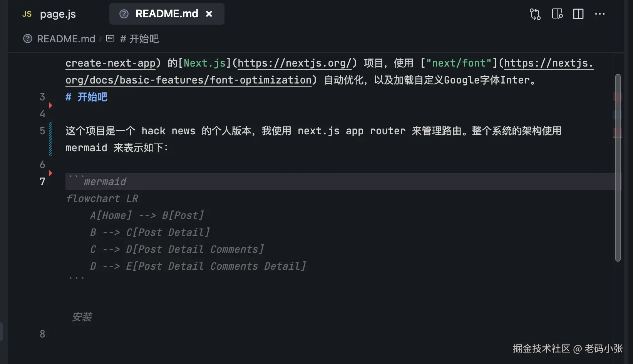Click the split editor right icon

[578, 14]
